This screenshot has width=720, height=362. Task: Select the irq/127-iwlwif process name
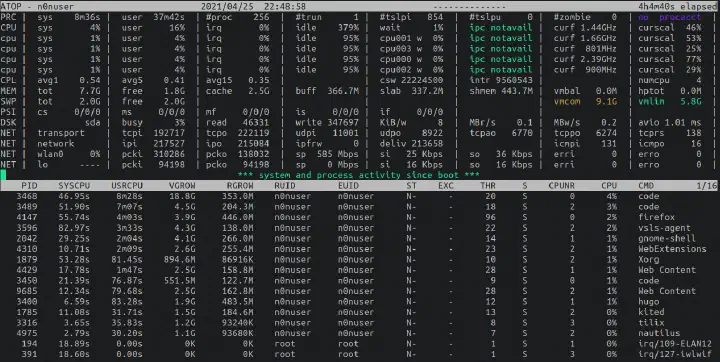tap(675, 354)
